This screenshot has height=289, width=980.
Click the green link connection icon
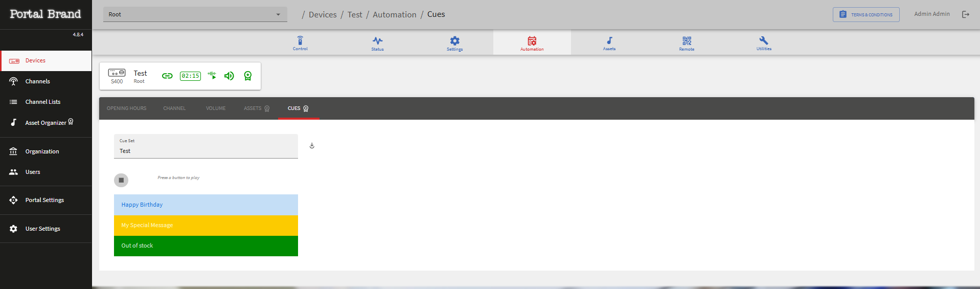pos(167,76)
